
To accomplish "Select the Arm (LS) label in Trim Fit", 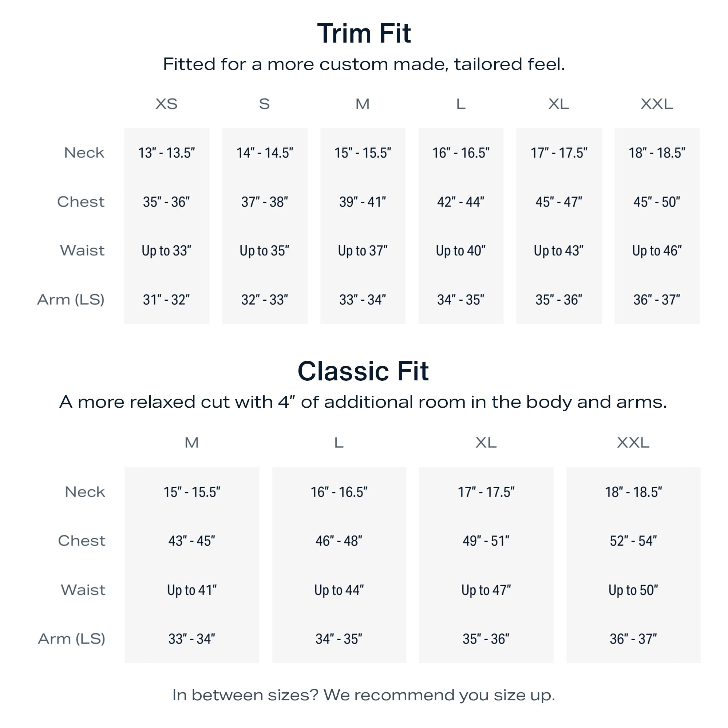I will (71, 300).
